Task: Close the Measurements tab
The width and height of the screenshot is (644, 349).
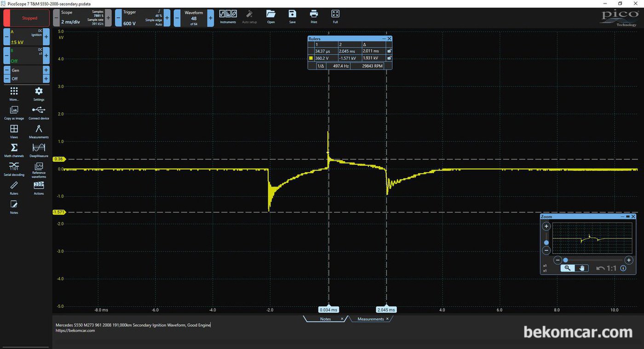Action: pyautogui.click(x=387, y=319)
